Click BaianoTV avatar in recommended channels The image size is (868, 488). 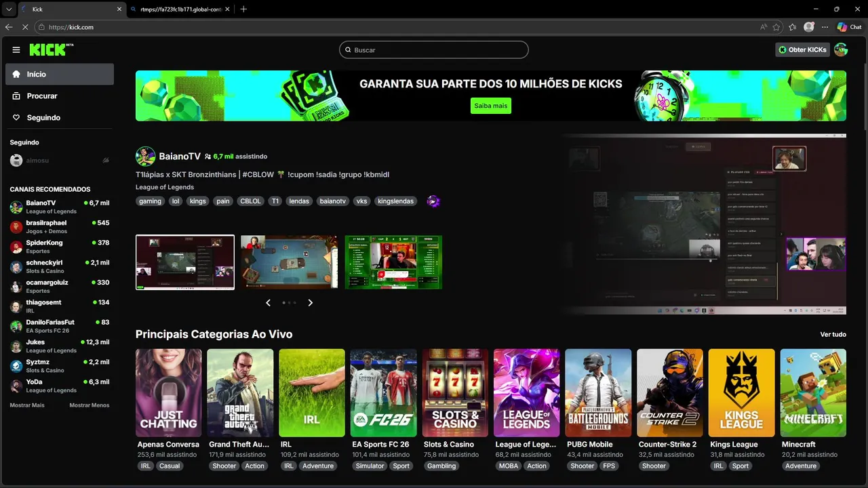pyautogui.click(x=16, y=207)
